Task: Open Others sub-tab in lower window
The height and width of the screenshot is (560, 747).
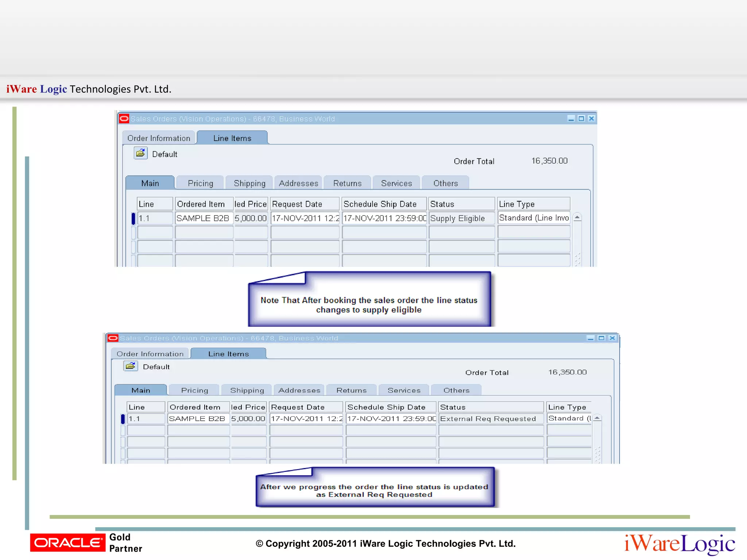Action: pos(456,390)
